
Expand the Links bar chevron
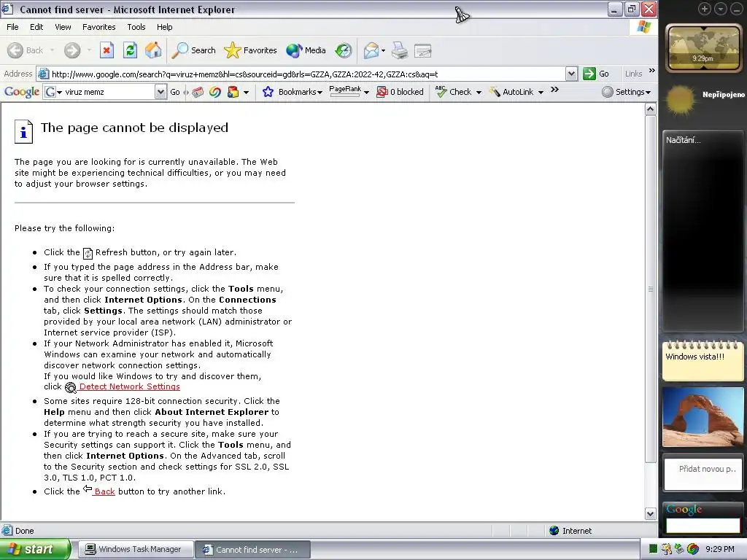651,71
